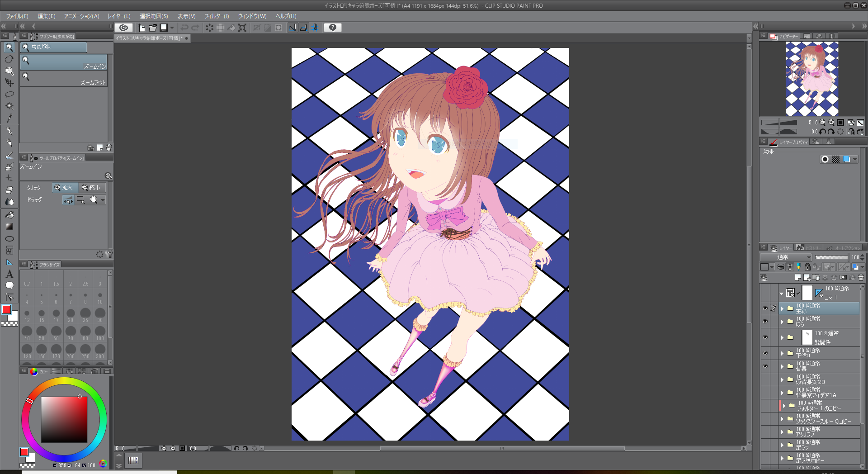The width and height of the screenshot is (868, 474).
Task: Open the アニメーション(A) menu
Action: [x=82, y=16]
